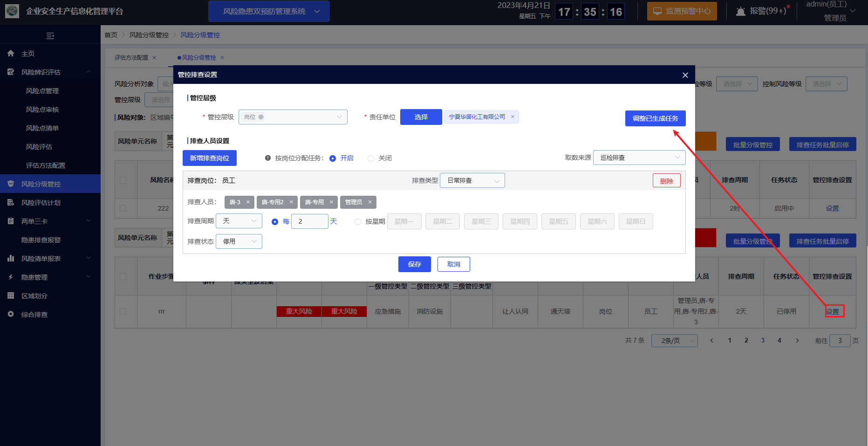868x446 pixels.
Task: Switch to the 评估方法配置 tab
Action: point(131,58)
